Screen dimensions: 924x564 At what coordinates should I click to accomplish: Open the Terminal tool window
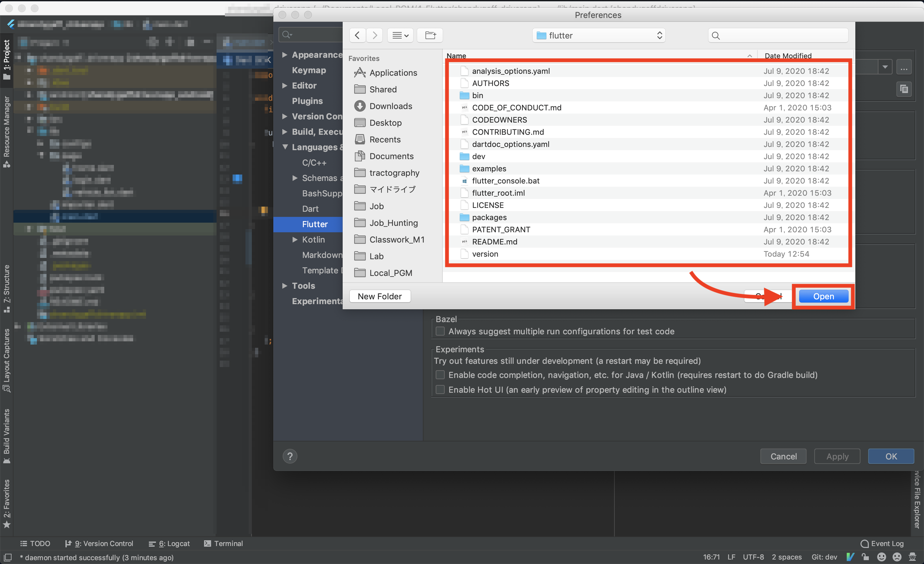point(223,543)
